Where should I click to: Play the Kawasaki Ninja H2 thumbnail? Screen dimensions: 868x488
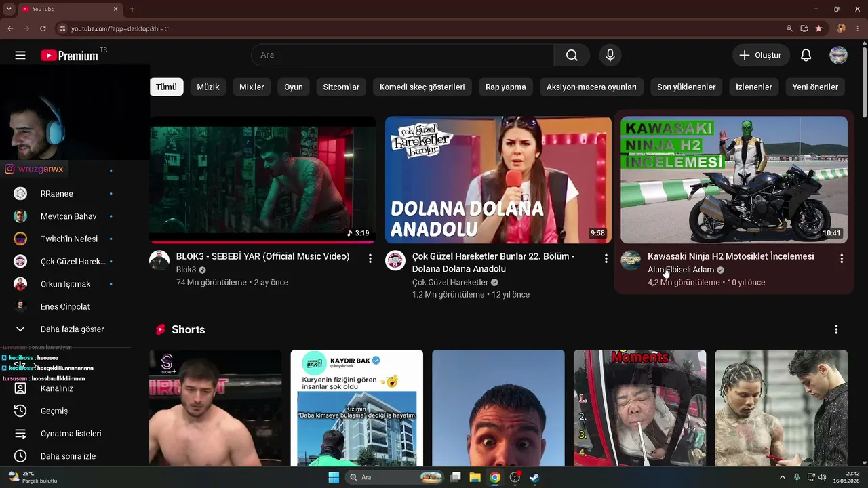point(734,180)
